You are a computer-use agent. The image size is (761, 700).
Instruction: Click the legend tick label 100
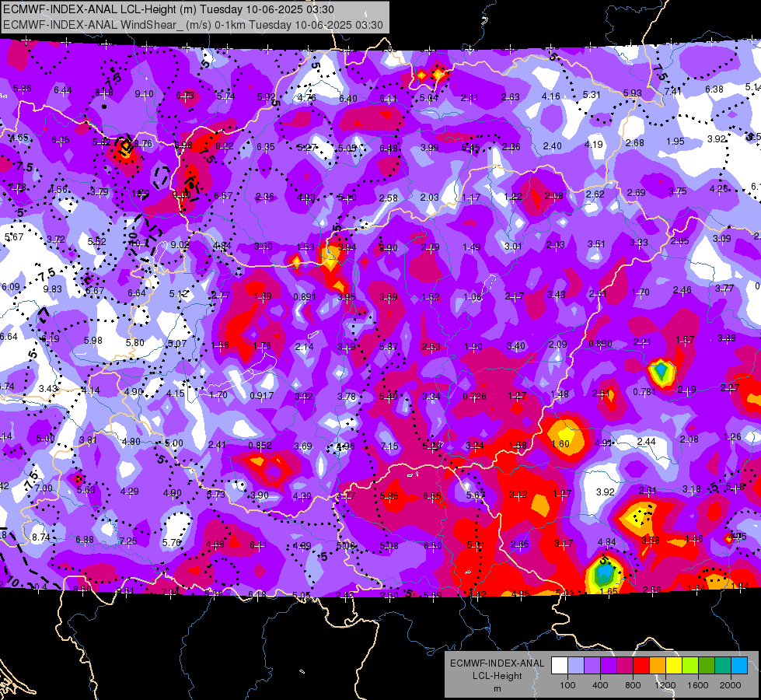pyautogui.click(x=567, y=685)
